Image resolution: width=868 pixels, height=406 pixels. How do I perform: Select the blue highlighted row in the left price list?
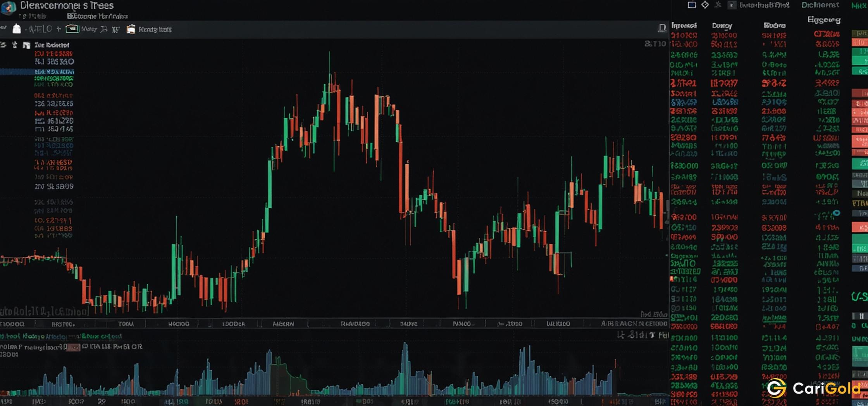pyautogui.click(x=37, y=72)
